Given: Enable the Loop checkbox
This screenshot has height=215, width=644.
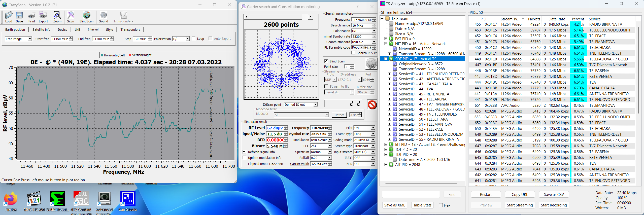Looking at the screenshot, I should pos(193,39).
